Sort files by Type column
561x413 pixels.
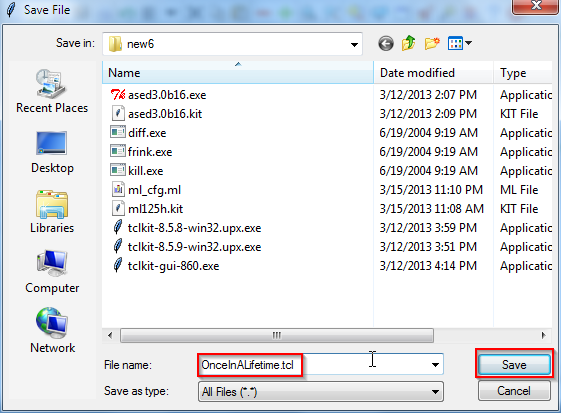click(x=523, y=73)
